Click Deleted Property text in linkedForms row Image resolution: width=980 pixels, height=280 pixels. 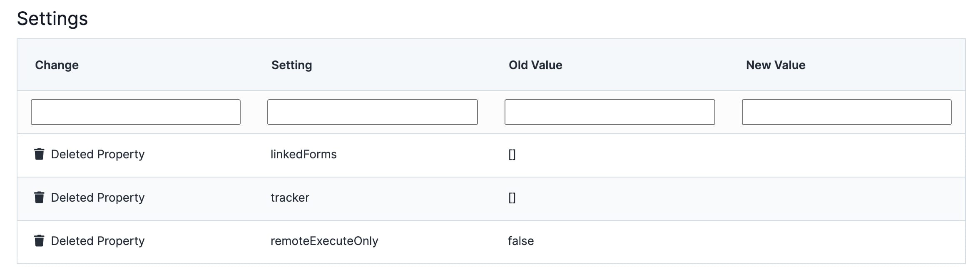[x=98, y=154]
